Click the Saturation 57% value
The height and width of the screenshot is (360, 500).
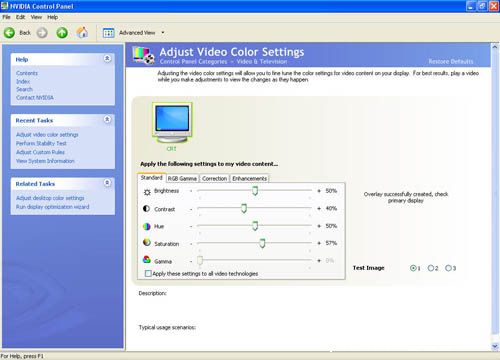(331, 243)
